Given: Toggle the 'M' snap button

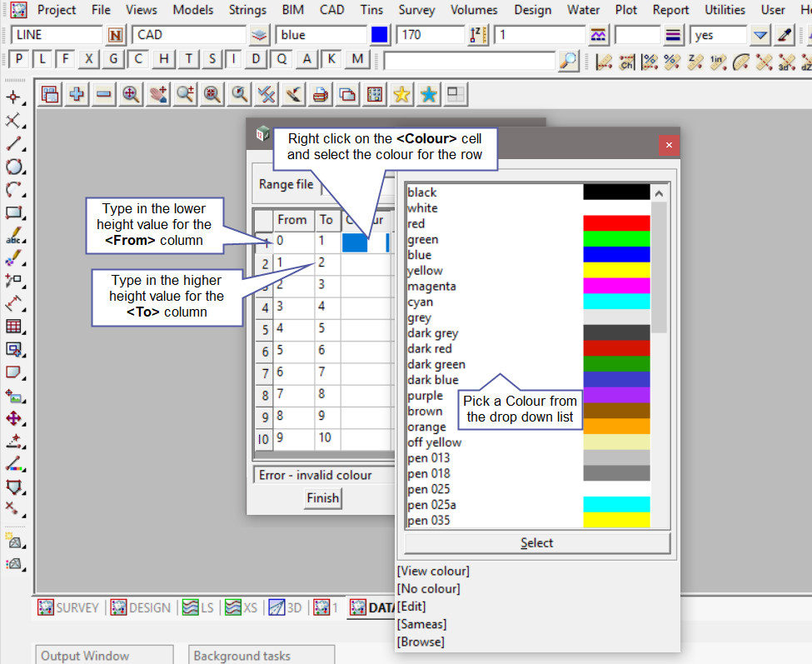Looking at the screenshot, I should point(358,60).
